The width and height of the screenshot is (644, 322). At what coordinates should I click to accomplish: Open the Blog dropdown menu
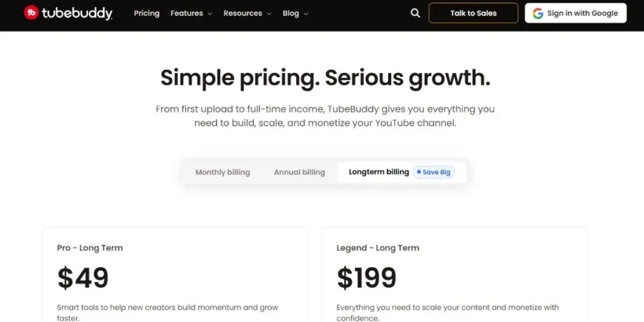(x=296, y=13)
